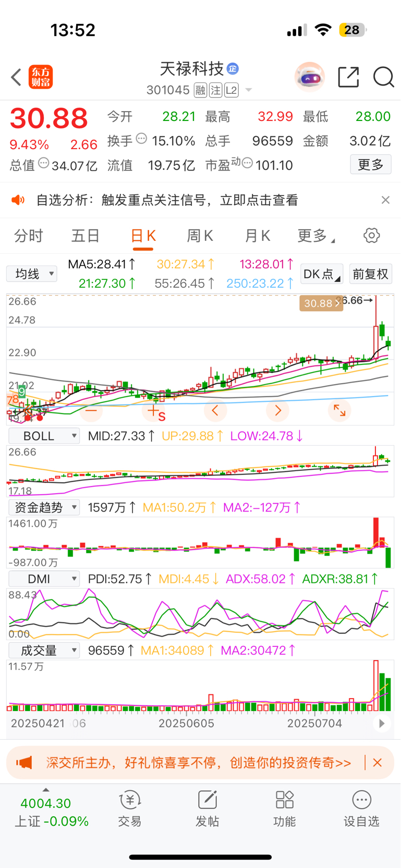
Task: Tap the robot assistant avatar
Action: (x=310, y=77)
